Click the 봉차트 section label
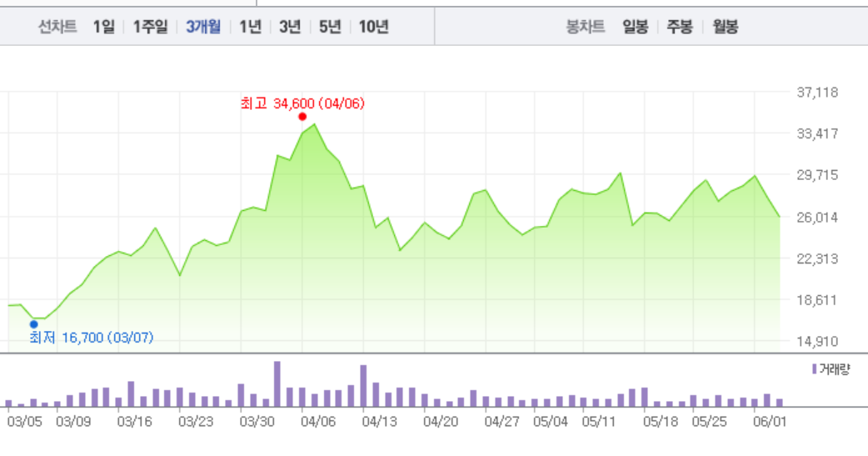868x456 pixels. click(585, 27)
